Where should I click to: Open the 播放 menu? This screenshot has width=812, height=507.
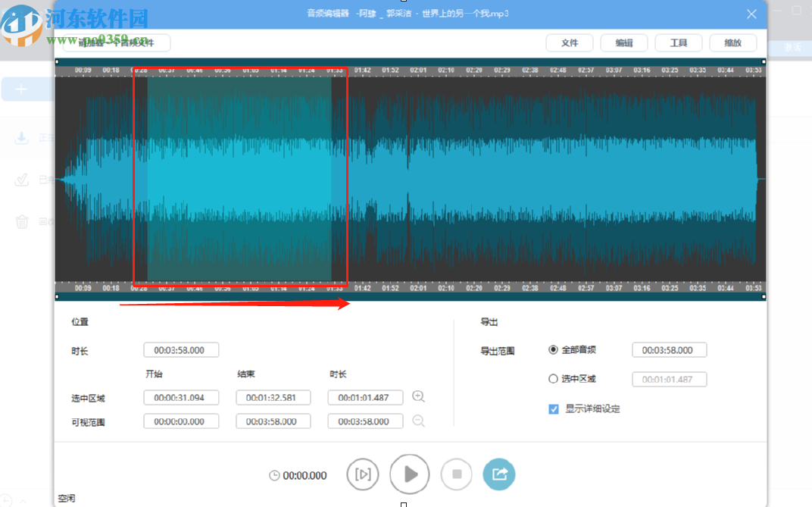(732, 42)
